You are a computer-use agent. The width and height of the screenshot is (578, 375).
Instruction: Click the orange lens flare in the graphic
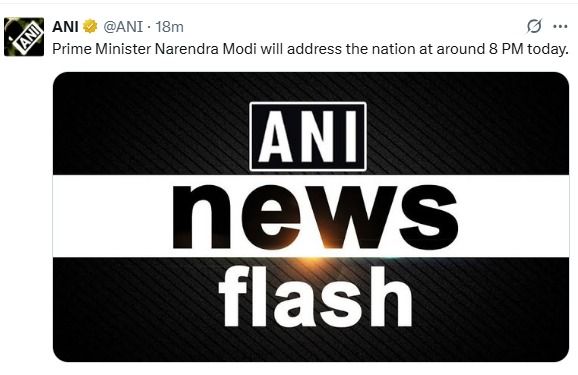[x=310, y=259]
